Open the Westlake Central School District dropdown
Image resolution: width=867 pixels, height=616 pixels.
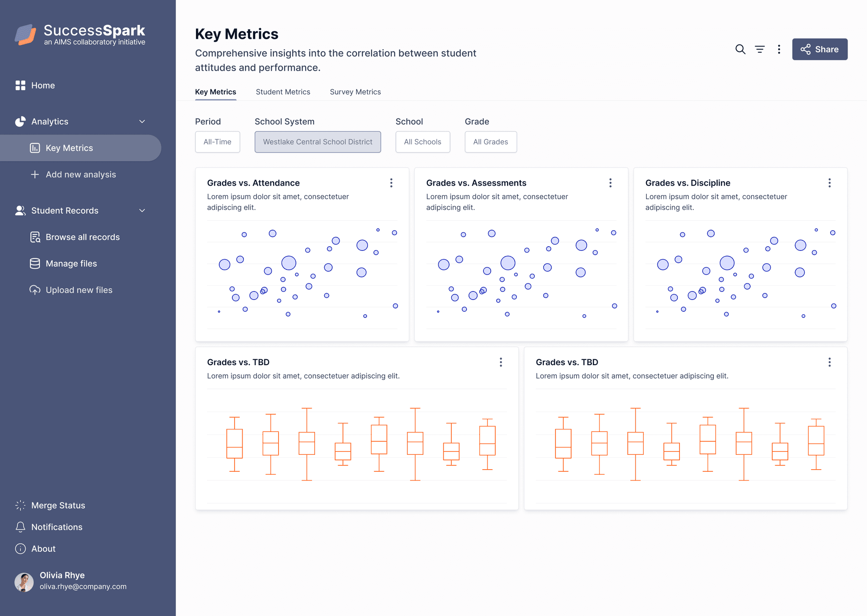tap(318, 142)
